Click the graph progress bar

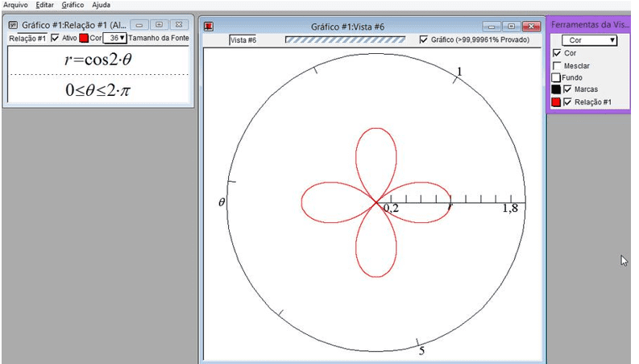tap(345, 39)
